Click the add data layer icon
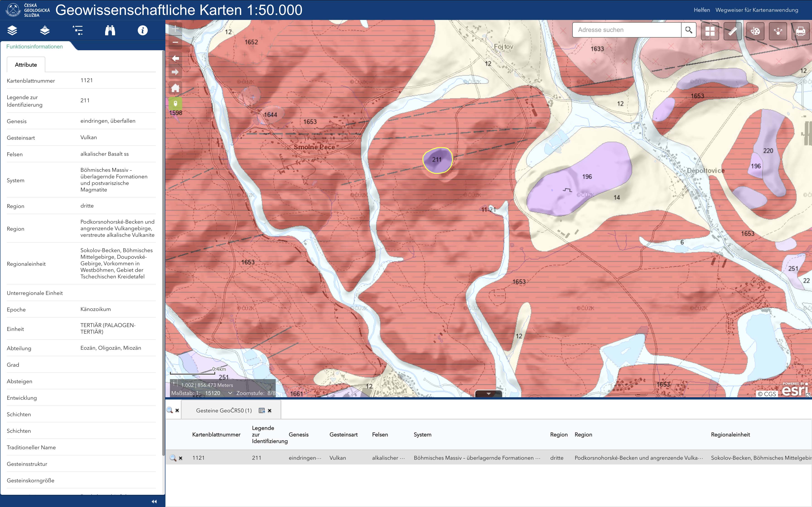Screen dimensions: 812x507 click(x=45, y=31)
